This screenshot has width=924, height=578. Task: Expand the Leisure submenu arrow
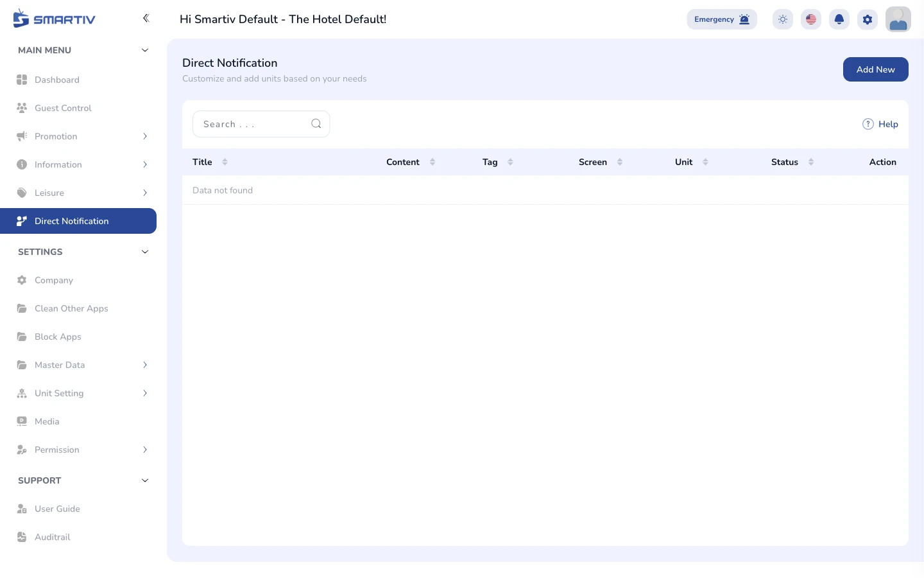click(x=145, y=193)
